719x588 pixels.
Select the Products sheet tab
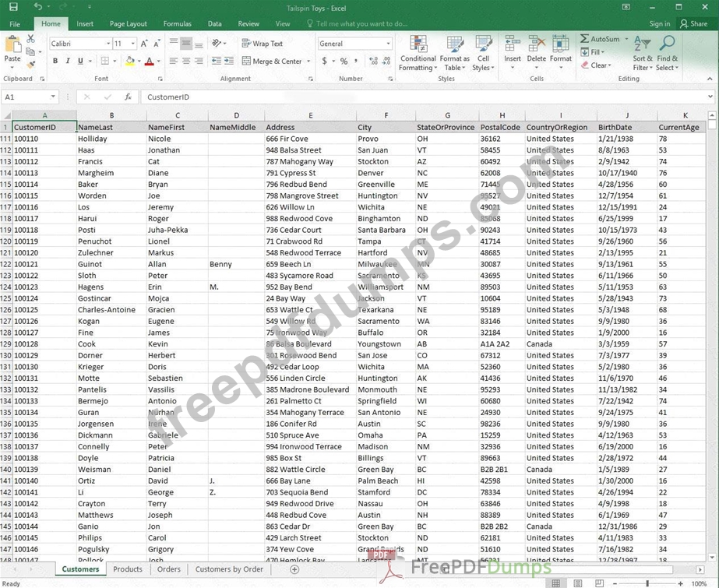tap(128, 569)
